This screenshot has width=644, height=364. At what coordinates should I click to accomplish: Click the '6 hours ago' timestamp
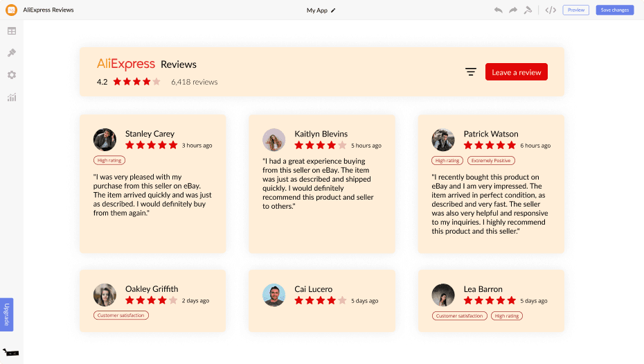(535, 146)
